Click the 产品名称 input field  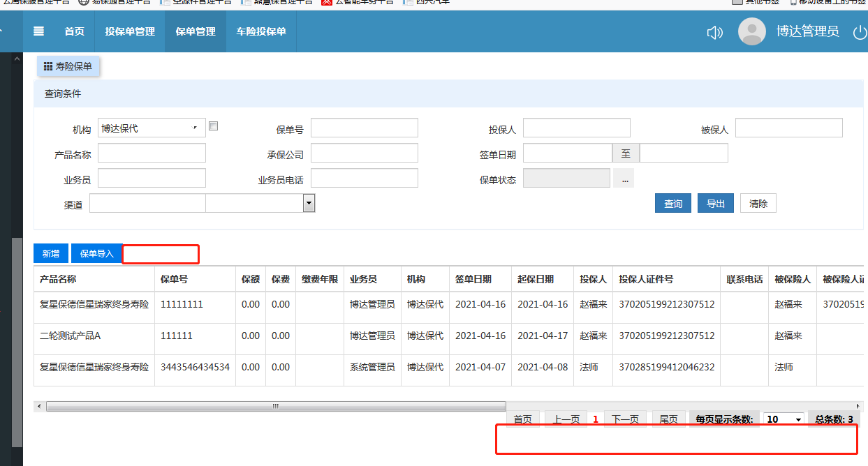(x=152, y=153)
